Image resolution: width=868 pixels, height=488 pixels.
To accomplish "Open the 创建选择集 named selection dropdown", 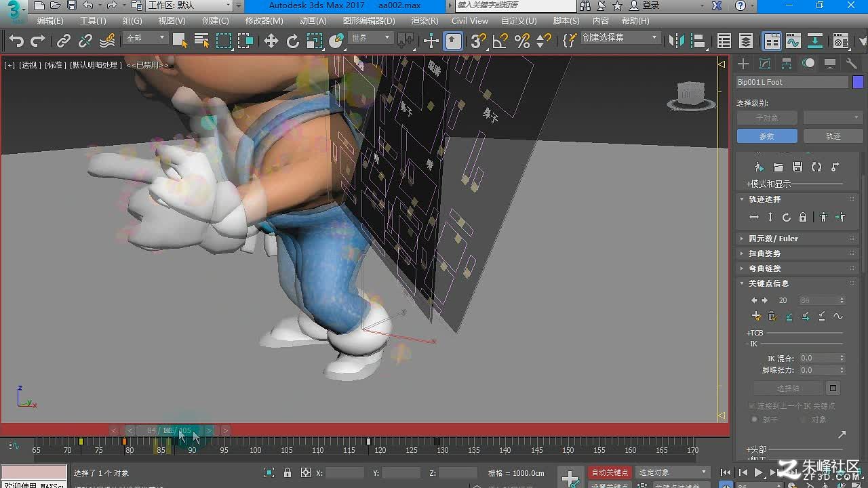I will (620, 38).
